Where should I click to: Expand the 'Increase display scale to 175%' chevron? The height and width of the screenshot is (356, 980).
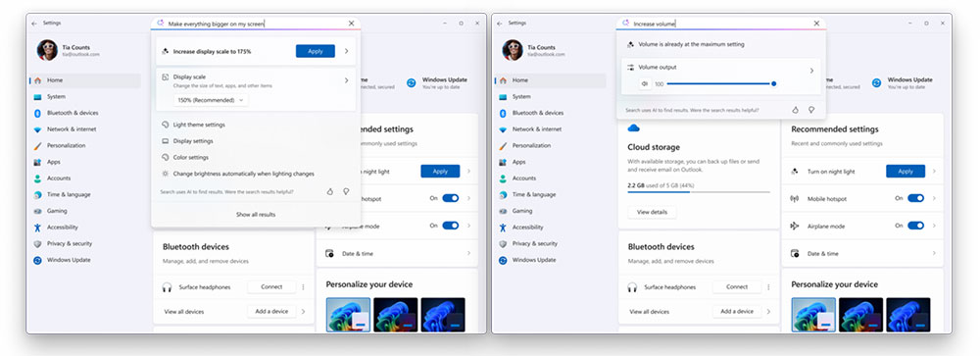click(x=346, y=51)
